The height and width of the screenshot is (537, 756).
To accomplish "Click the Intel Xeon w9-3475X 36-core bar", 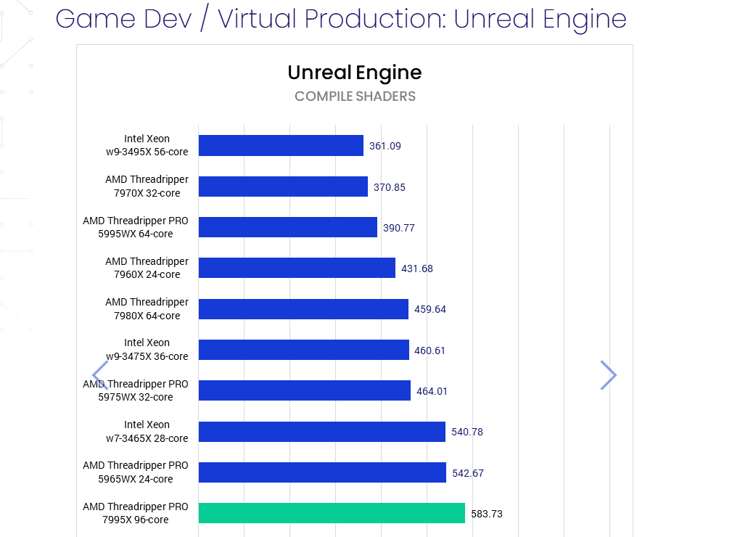I will pos(303,350).
